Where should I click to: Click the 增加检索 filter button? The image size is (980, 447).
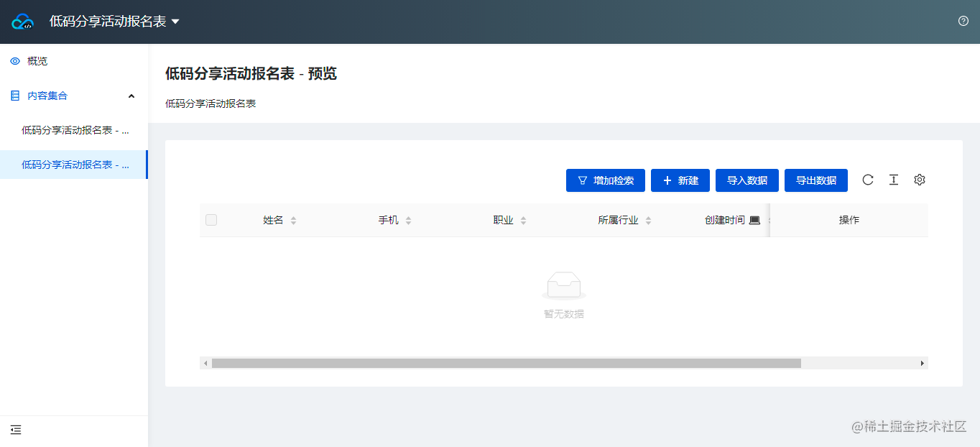606,180
